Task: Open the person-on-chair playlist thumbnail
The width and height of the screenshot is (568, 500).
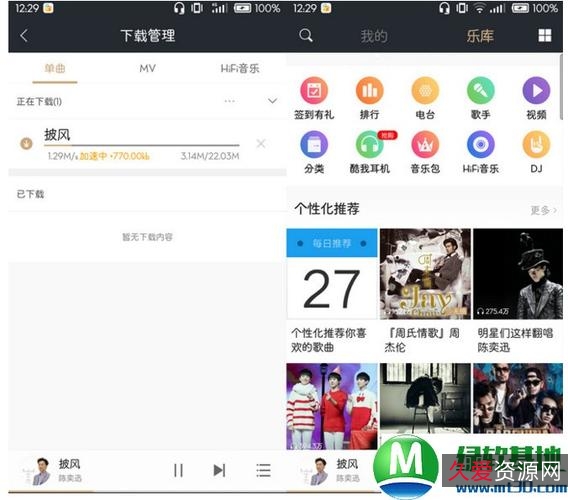Action: pos(425,399)
